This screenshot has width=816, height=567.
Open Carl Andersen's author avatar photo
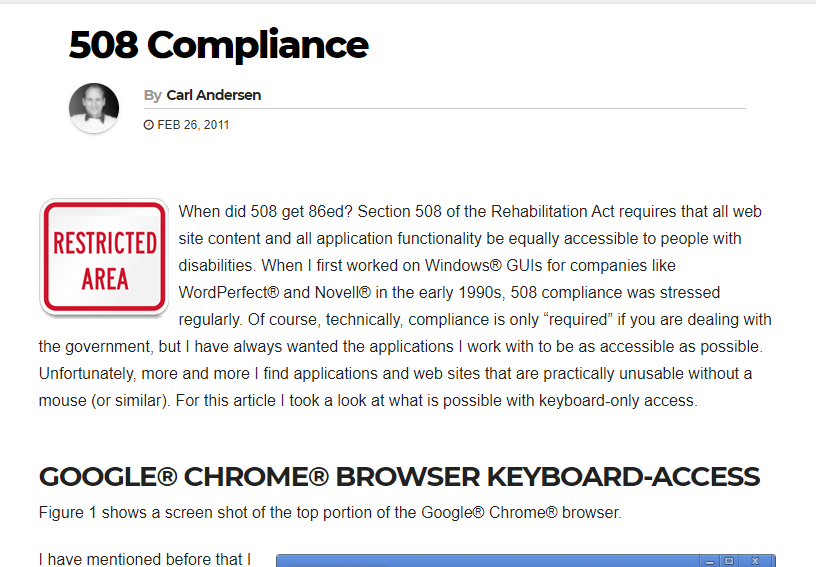[x=94, y=108]
